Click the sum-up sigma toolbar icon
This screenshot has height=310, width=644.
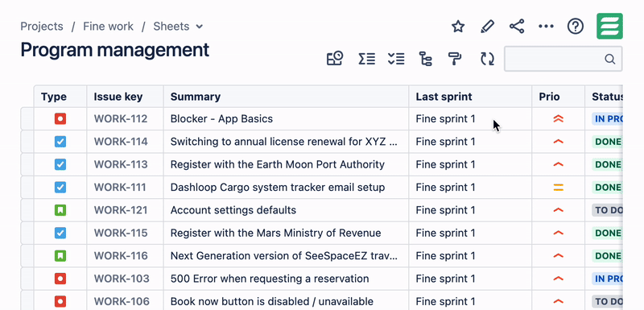366,59
